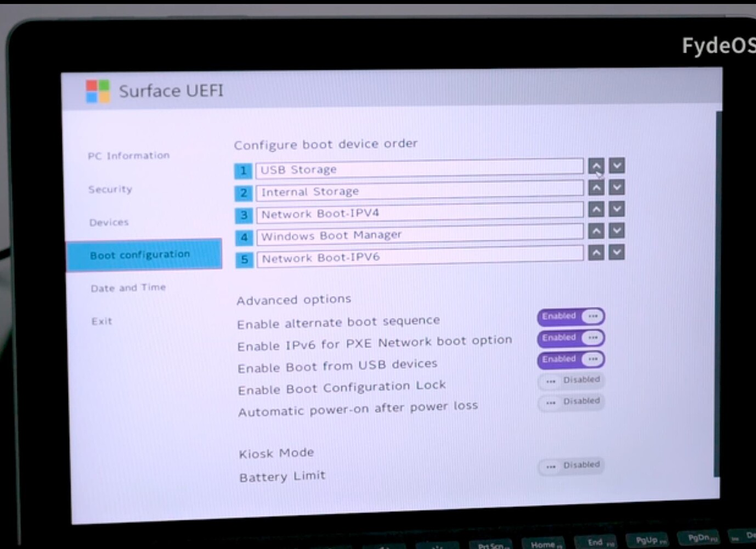Click Enable Boot Configuration Lock label
756x549 pixels.
[342, 388]
